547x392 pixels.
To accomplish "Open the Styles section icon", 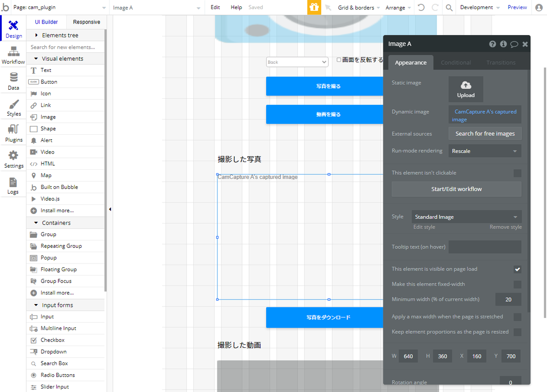I will (x=14, y=107).
